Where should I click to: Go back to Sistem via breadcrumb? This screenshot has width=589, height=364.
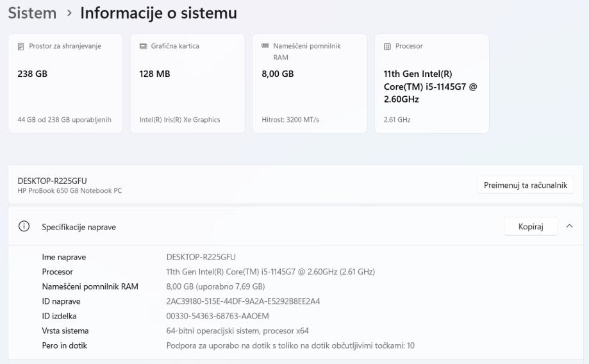pos(32,13)
